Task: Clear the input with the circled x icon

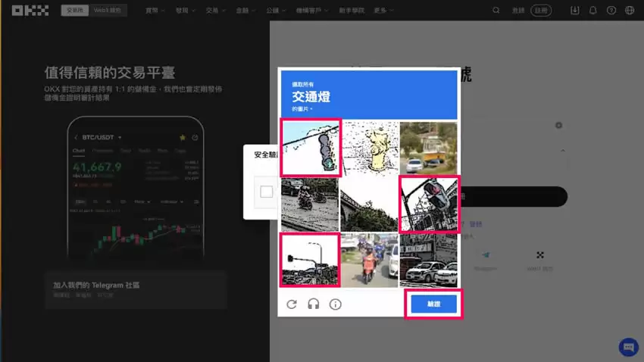Action: click(558, 125)
